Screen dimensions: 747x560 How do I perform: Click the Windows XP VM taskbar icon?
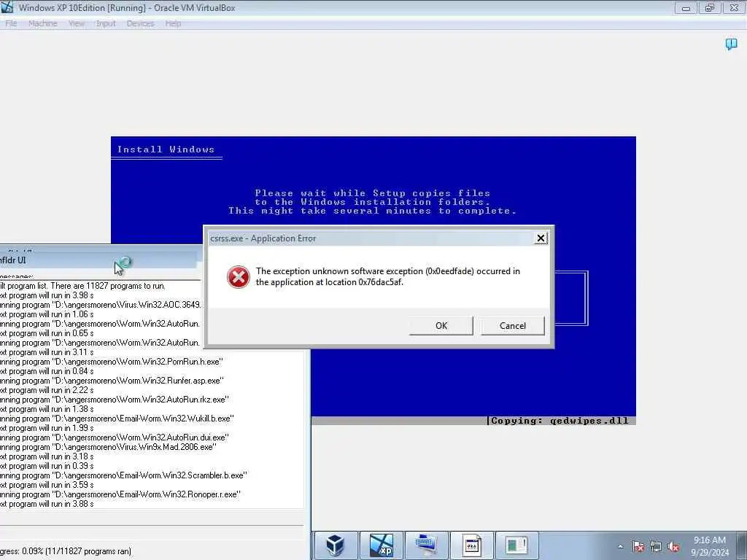coord(382,545)
